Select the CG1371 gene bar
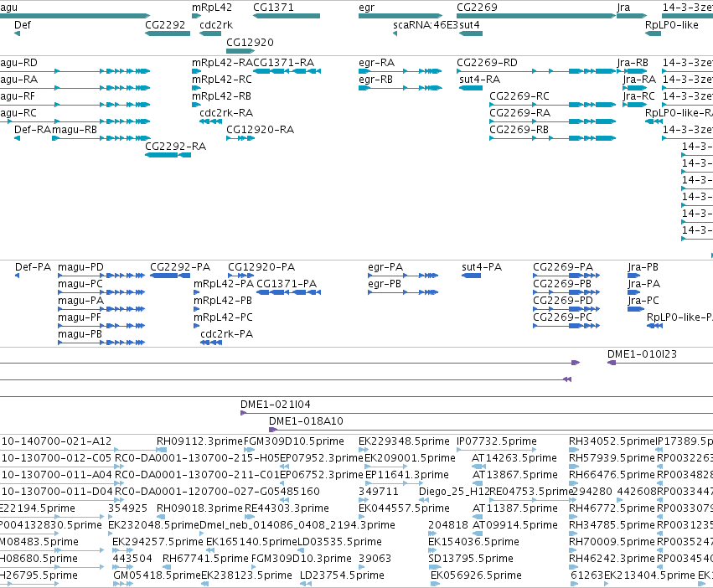Screen dimensions: 713x588 [287, 16]
